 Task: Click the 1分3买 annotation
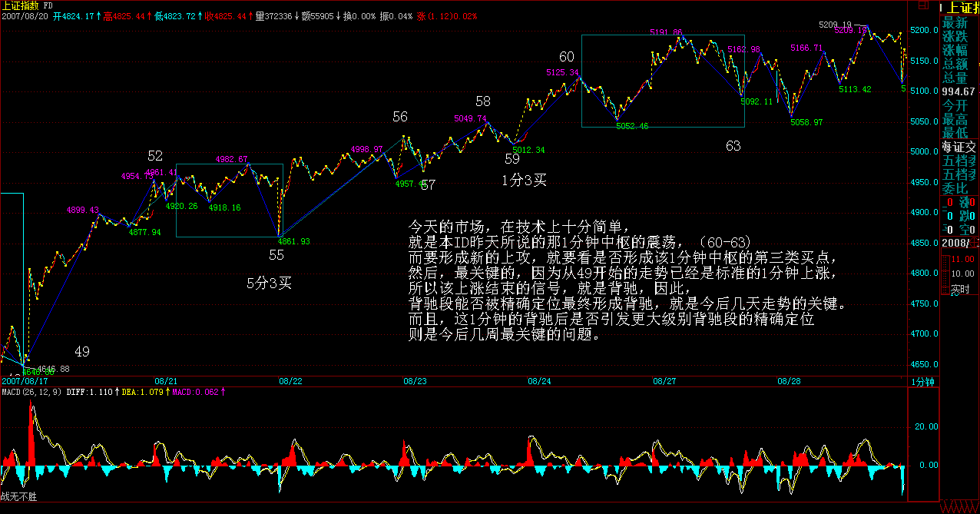(x=524, y=181)
